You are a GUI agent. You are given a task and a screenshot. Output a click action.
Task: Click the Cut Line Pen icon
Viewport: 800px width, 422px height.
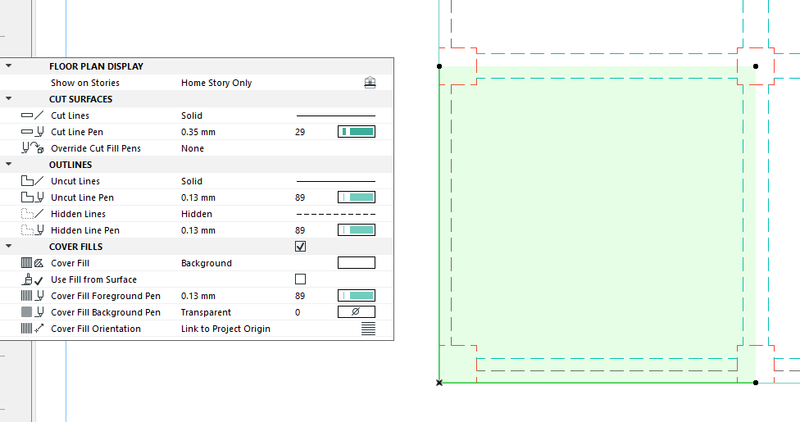point(32,132)
